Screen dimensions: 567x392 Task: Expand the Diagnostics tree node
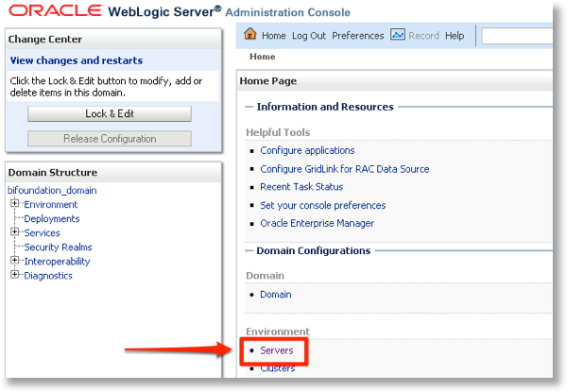[x=15, y=275]
